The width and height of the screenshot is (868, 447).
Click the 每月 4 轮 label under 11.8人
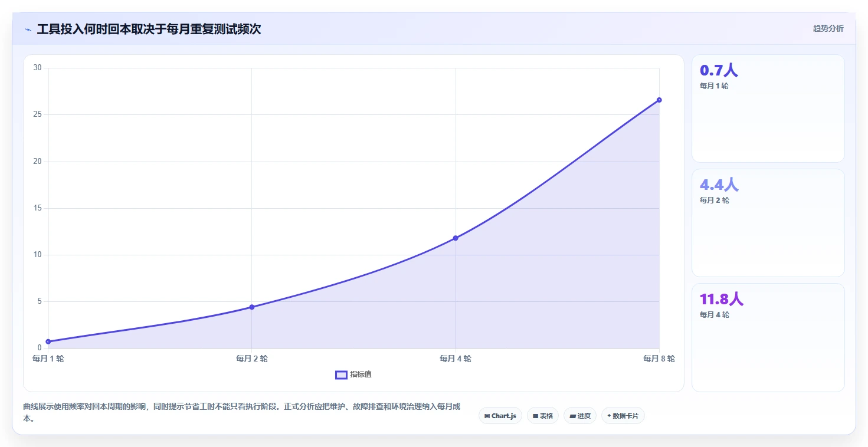tap(714, 315)
